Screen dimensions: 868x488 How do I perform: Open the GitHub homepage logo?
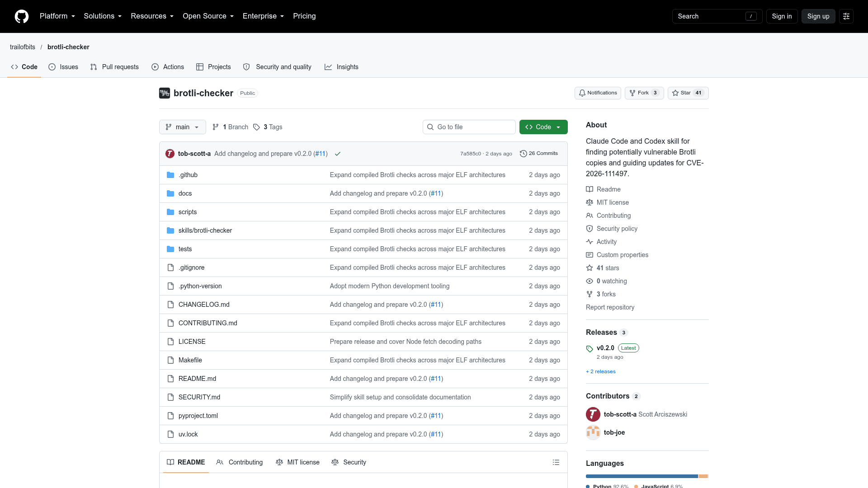click(x=22, y=16)
